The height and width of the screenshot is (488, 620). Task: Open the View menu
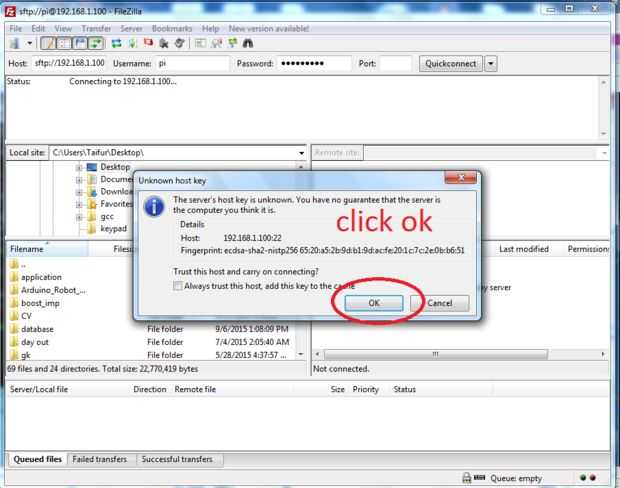coord(63,28)
